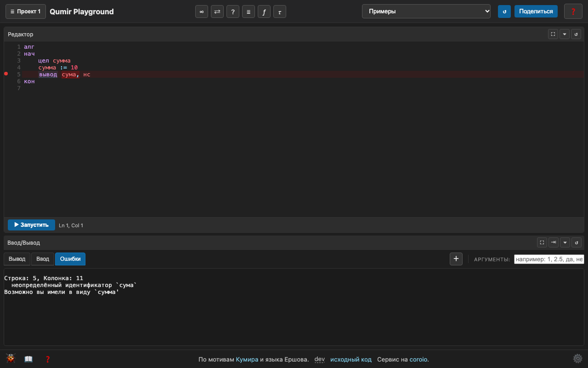This screenshot has height=368, width=588.
Task: Click the keyword вывод on line 5
Action: (48, 75)
